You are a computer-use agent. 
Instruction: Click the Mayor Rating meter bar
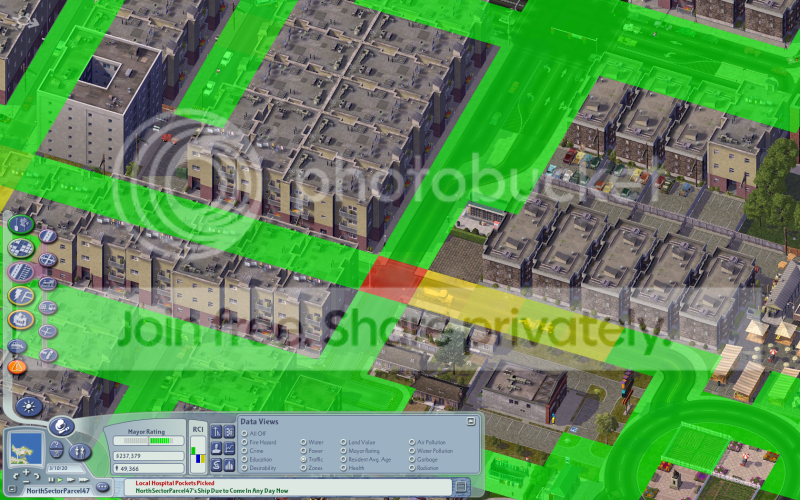point(148,441)
